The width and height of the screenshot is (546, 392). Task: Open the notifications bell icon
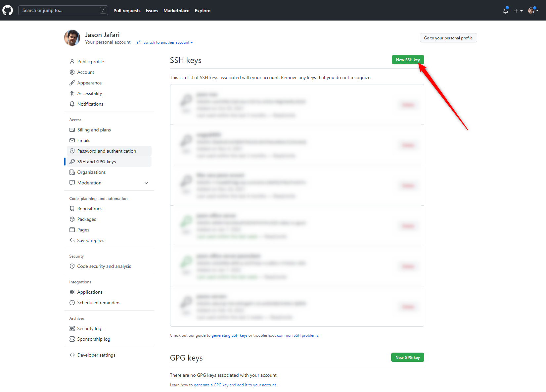(505, 11)
